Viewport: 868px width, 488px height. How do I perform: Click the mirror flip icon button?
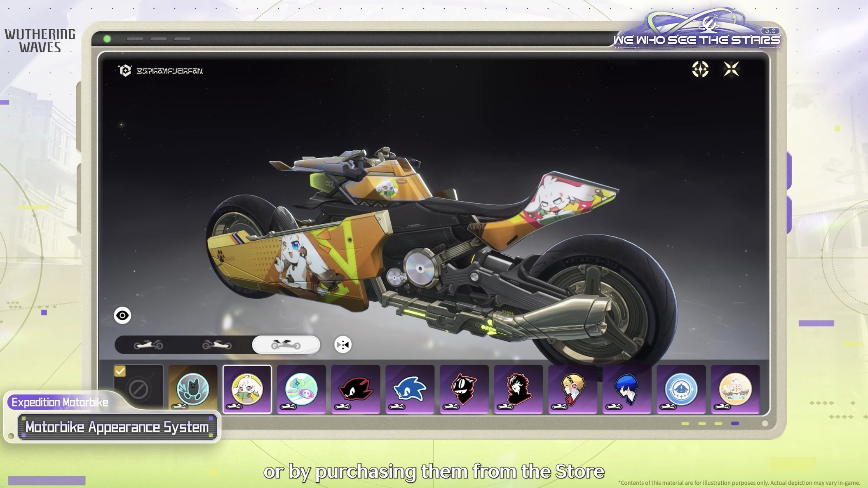point(343,345)
